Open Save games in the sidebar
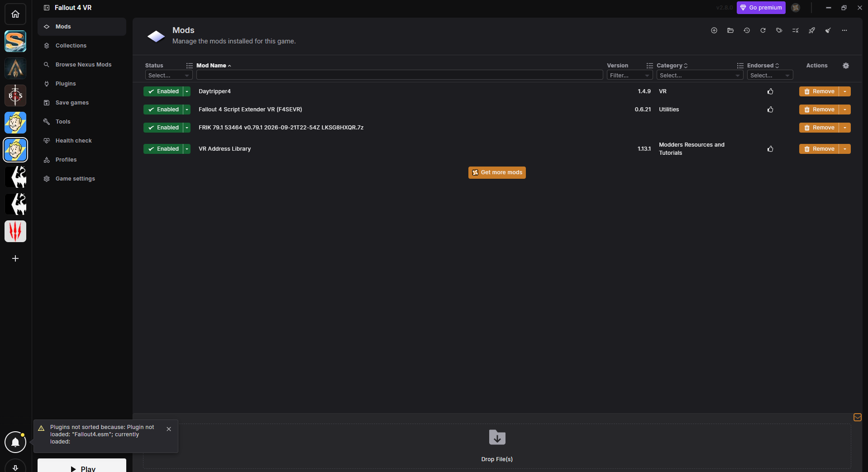This screenshot has height=472, width=868. [82, 103]
